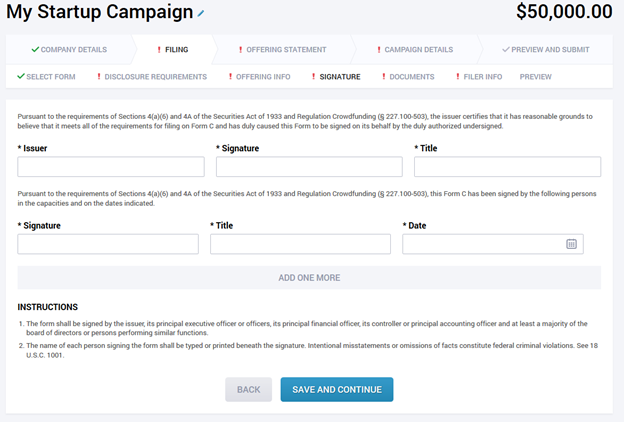
Task: Click the Back button
Action: (x=248, y=389)
